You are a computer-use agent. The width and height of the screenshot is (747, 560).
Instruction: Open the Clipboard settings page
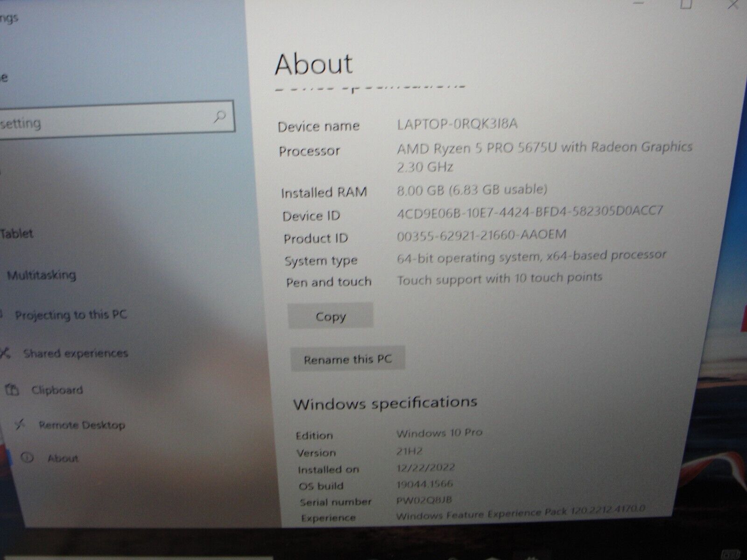click(57, 390)
